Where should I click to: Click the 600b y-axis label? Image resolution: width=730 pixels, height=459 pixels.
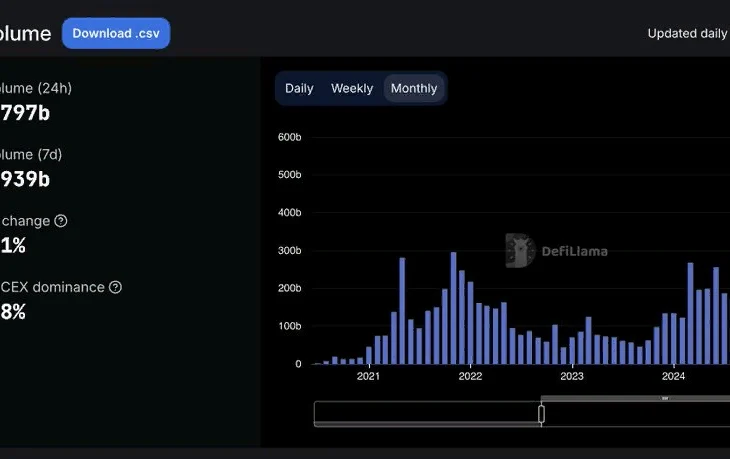290,137
